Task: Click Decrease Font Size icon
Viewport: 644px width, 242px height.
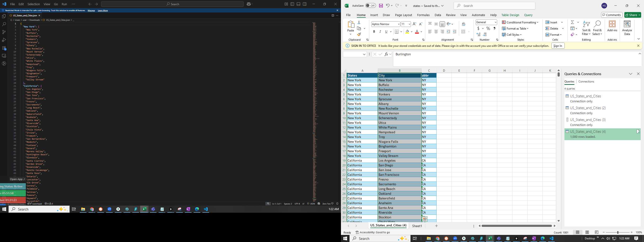Action: (x=420, y=24)
